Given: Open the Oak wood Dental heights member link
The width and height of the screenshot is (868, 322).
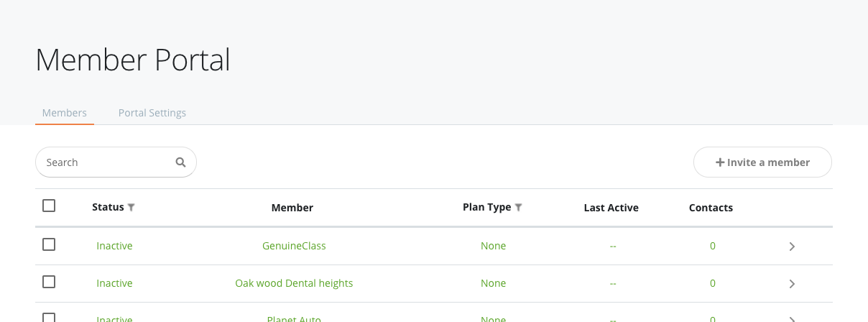Looking at the screenshot, I should point(294,283).
